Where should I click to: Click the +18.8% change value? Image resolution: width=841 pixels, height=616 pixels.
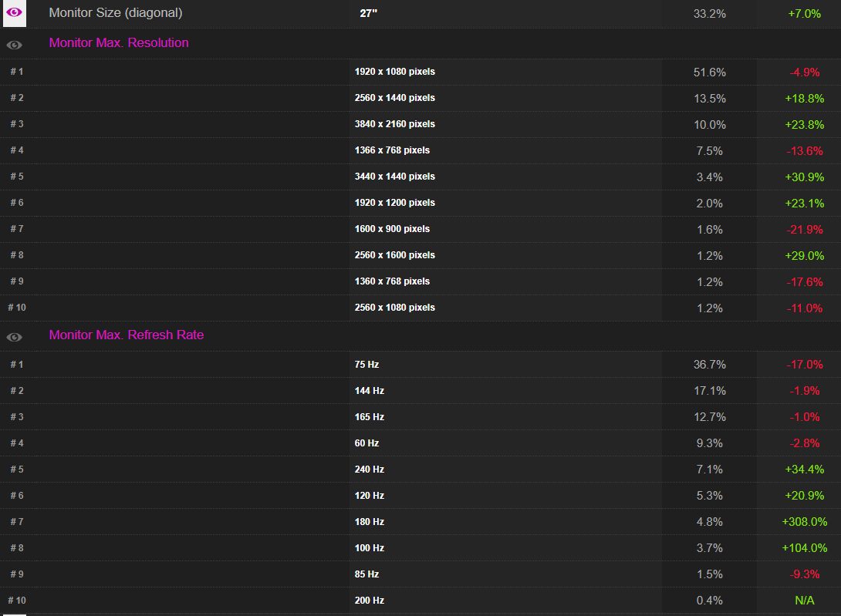804,99
